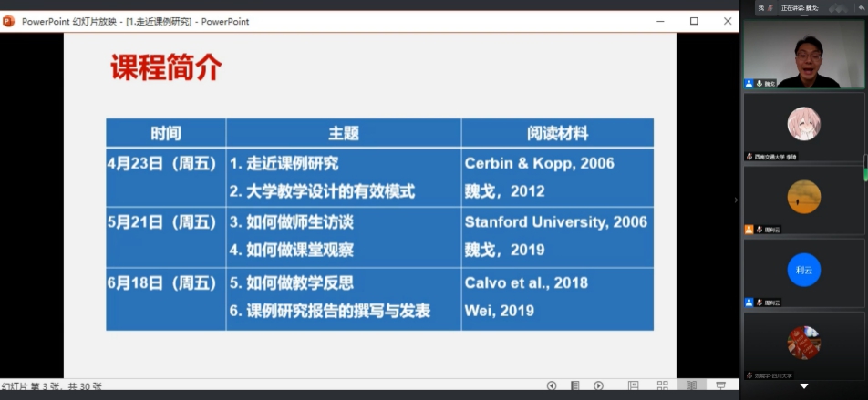Image resolution: width=868 pixels, height=400 pixels.
Task: Switch to Slide Sorter grid view
Action: pyautogui.click(x=662, y=386)
